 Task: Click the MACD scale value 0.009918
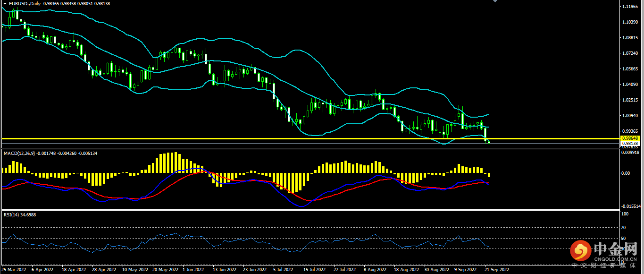pyautogui.click(x=631, y=153)
